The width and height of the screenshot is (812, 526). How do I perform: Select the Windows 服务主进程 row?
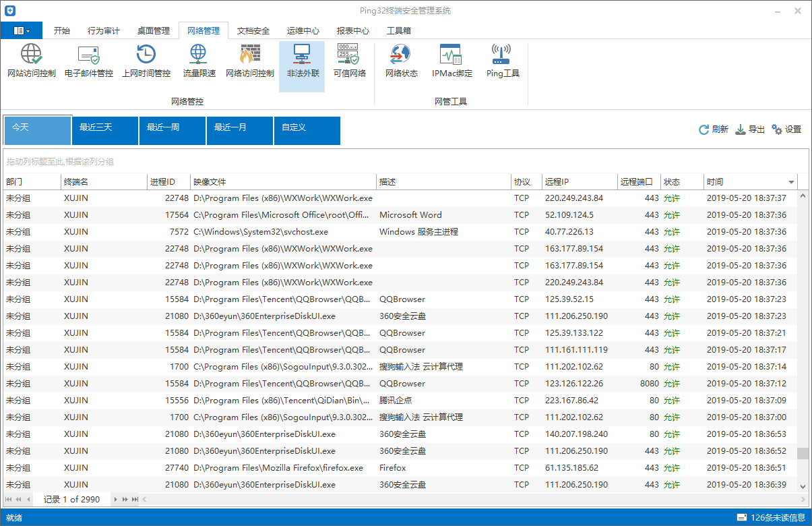[400, 232]
